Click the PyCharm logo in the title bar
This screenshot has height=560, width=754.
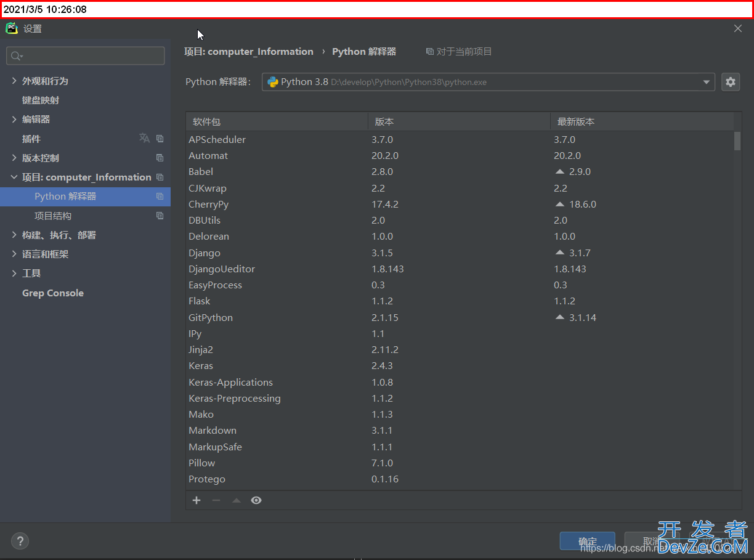12,28
